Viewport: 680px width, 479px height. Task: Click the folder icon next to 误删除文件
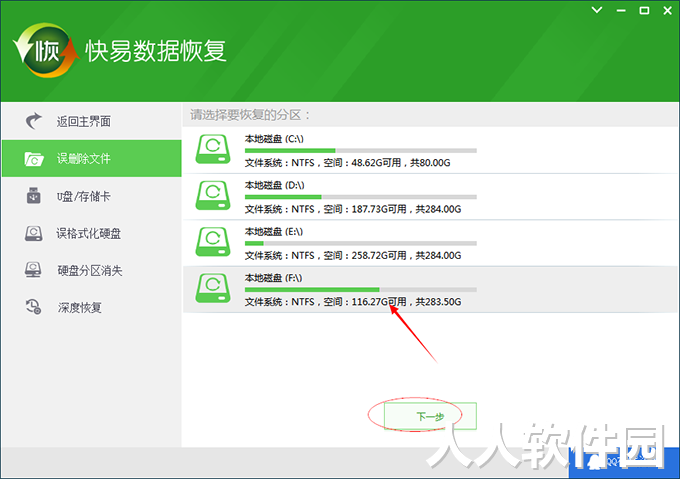coord(33,159)
